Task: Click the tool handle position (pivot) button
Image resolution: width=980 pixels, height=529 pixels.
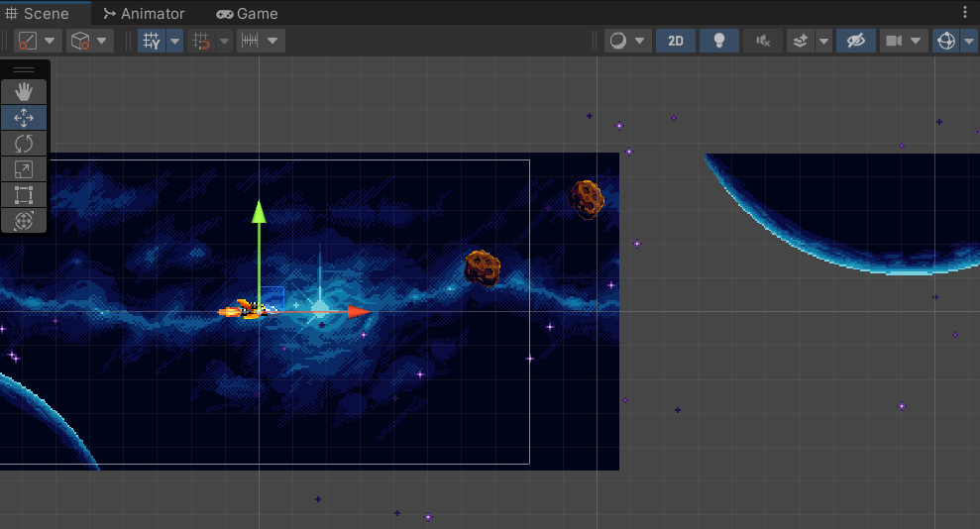Action: coord(28,42)
